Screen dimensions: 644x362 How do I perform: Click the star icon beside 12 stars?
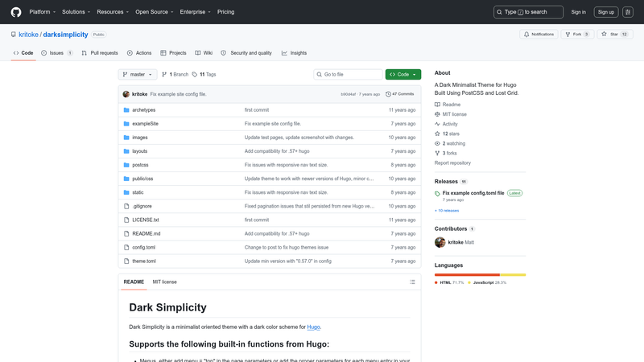pos(437,134)
